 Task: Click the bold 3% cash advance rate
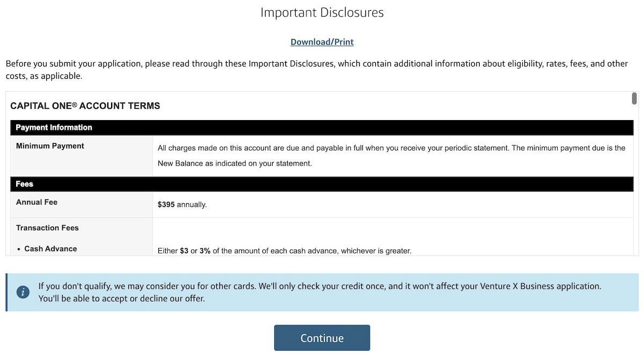[205, 250]
